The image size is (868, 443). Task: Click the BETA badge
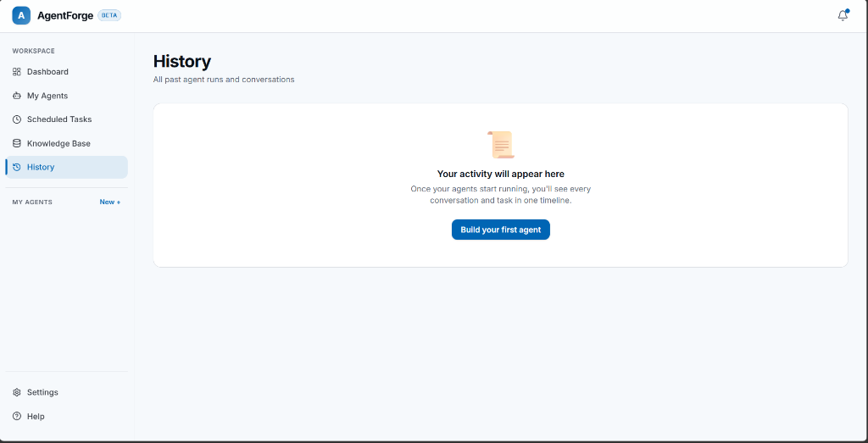[109, 15]
